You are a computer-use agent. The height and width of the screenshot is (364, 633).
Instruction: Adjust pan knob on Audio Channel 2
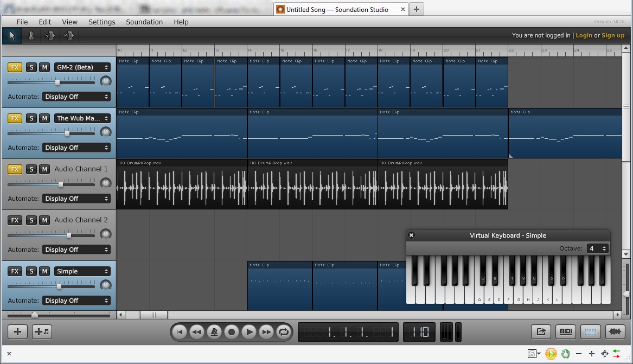(106, 234)
